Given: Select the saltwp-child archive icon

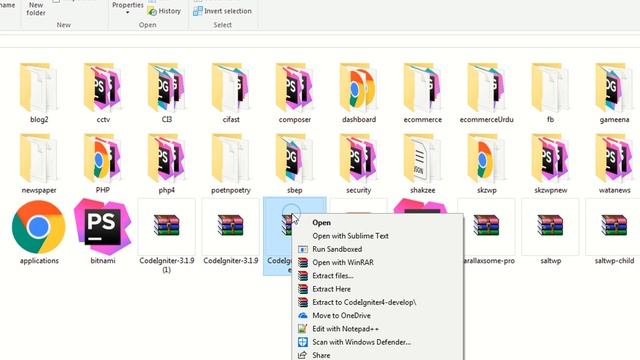Looking at the screenshot, I should pos(614,226).
